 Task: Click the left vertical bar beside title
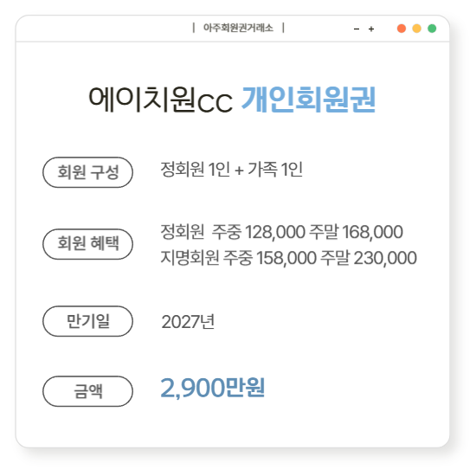194,28
